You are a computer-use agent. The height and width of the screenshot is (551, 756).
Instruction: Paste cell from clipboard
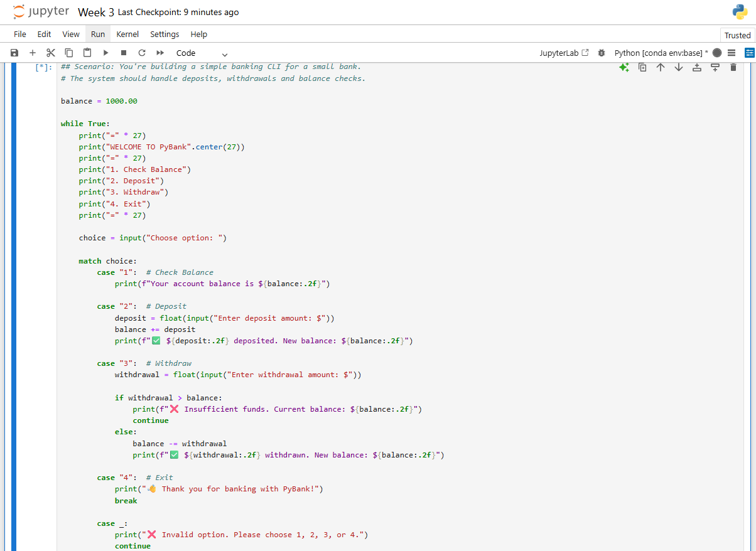click(x=87, y=53)
